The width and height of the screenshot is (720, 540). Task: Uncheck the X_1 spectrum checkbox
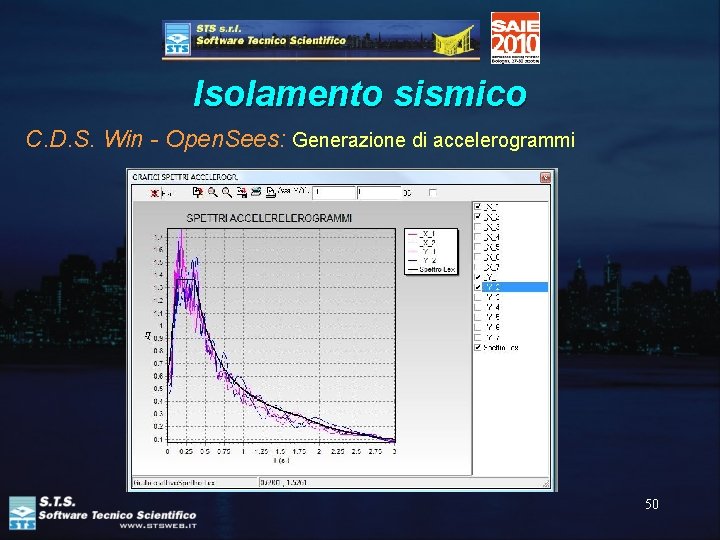pyautogui.click(x=478, y=207)
